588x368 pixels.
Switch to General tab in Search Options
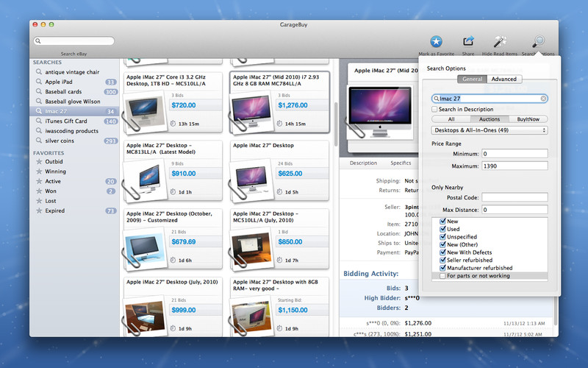click(472, 79)
